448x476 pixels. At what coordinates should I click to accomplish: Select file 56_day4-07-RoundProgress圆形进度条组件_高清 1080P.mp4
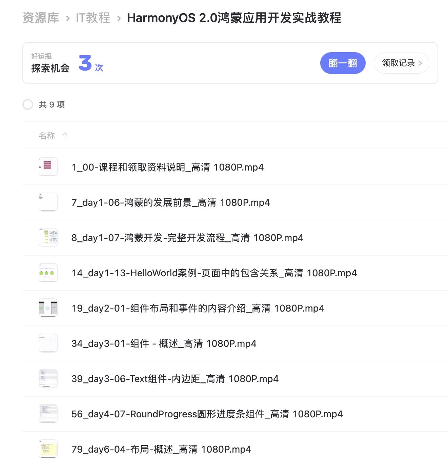click(207, 414)
